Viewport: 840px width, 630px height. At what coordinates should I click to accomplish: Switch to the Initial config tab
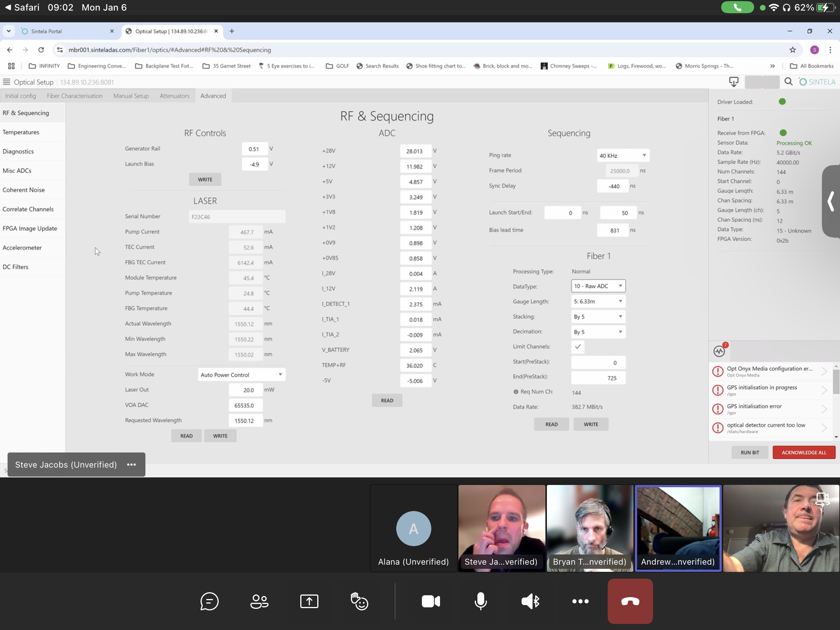pos(20,96)
